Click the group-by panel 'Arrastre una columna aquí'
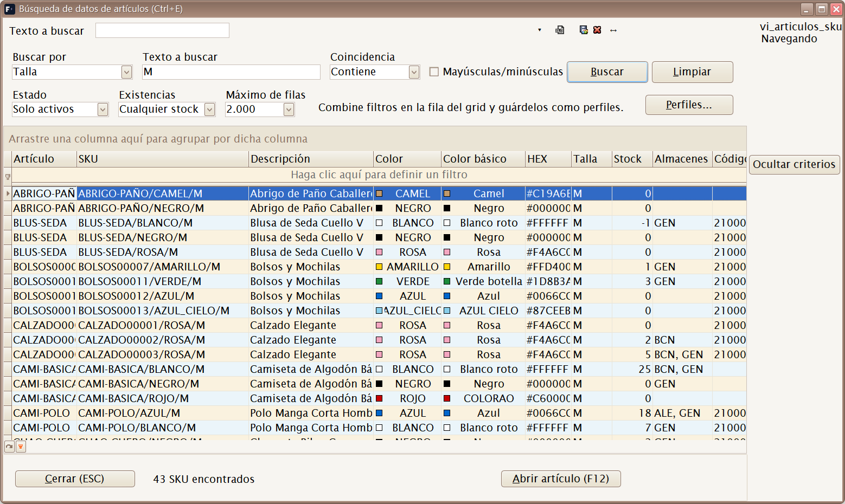This screenshot has width=845, height=504. [x=375, y=139]
